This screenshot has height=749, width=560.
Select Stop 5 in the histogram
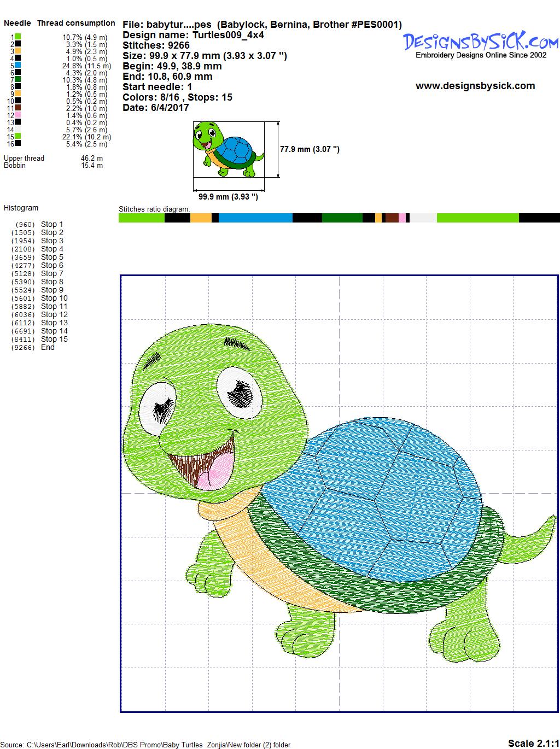pos(52,257)
